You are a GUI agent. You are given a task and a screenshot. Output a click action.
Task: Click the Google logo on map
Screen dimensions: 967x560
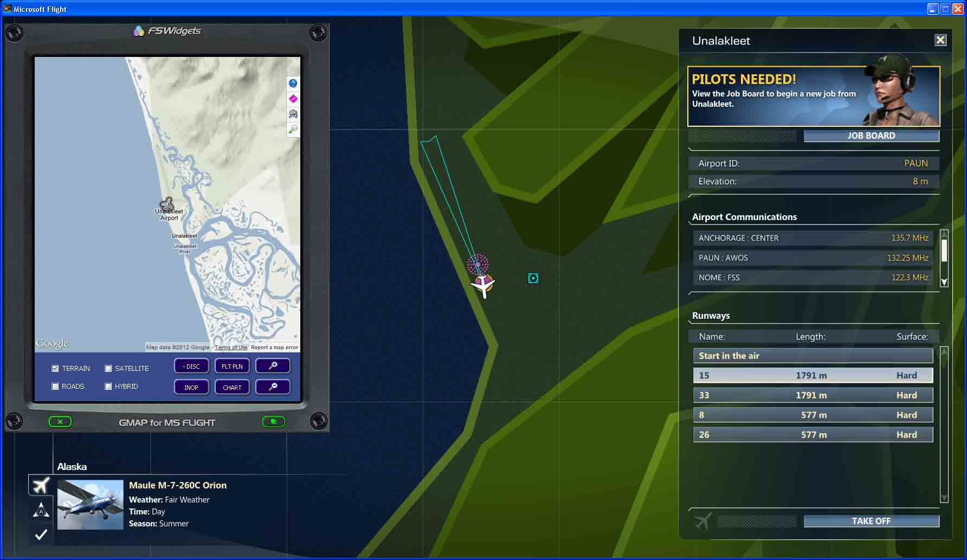point(52,343)
